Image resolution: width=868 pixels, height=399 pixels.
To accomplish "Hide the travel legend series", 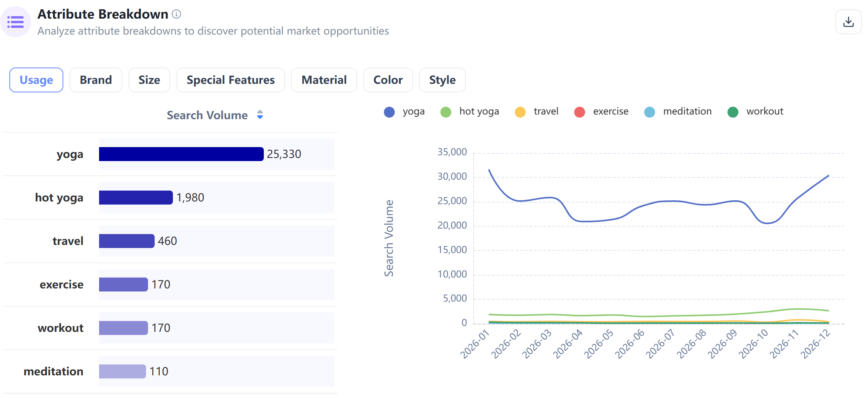I will click(x=537, y=112).
